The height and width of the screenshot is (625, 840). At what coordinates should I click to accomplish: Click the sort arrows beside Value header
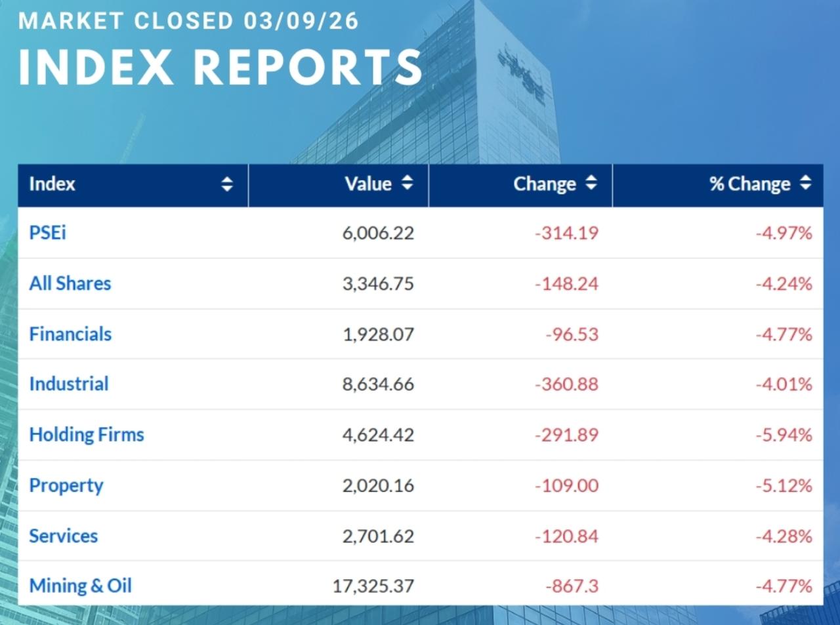tap(407, 183)
